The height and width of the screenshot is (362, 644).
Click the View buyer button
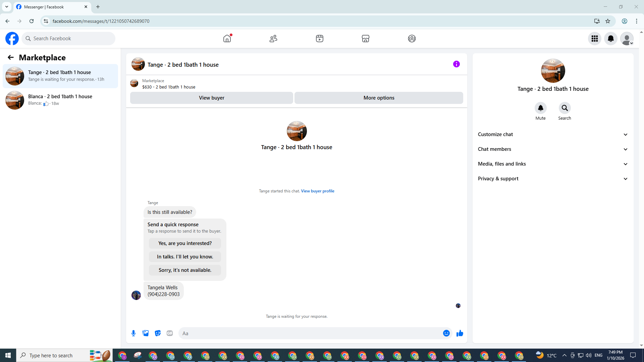[x=211, y=98]
